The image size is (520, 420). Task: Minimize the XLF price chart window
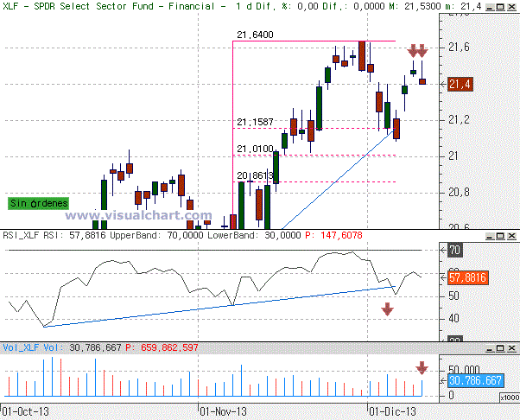point(490,7)
